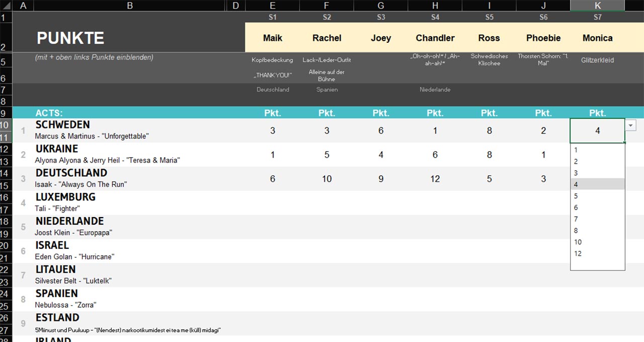Choose 5 in the points dropdown
This screenshot has height=342, width=644.
click(x=576, y=196)
